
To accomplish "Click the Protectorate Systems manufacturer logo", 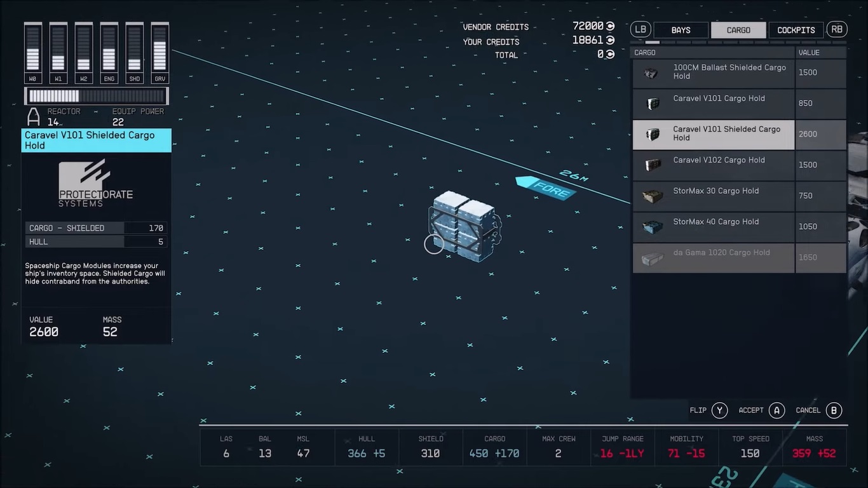I will coord(96,183).
